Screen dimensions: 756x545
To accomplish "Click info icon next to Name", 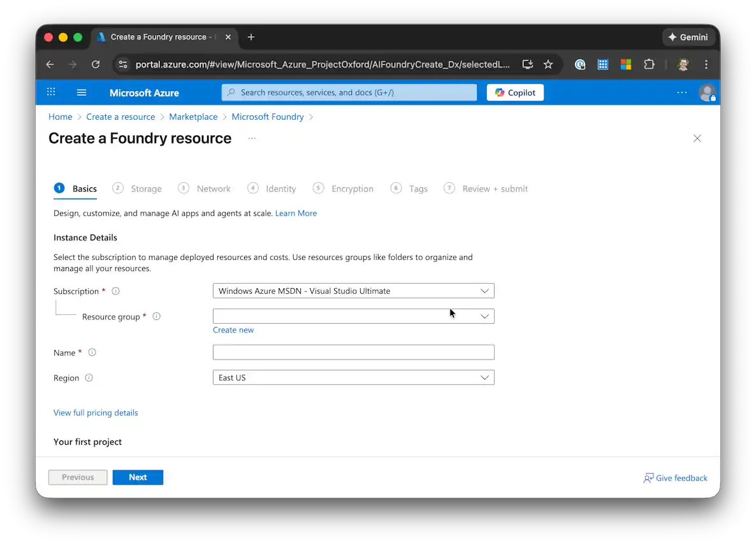I will point(92,352).
